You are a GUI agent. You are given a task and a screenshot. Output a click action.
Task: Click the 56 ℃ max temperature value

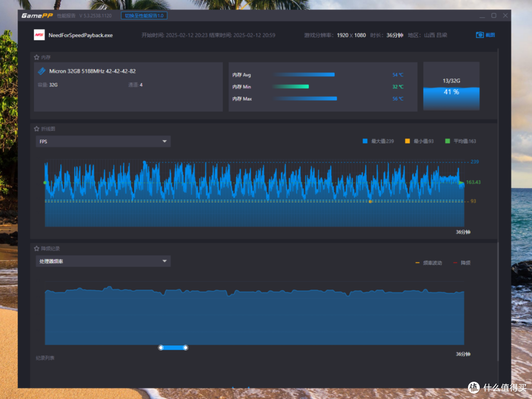(398, 99)
